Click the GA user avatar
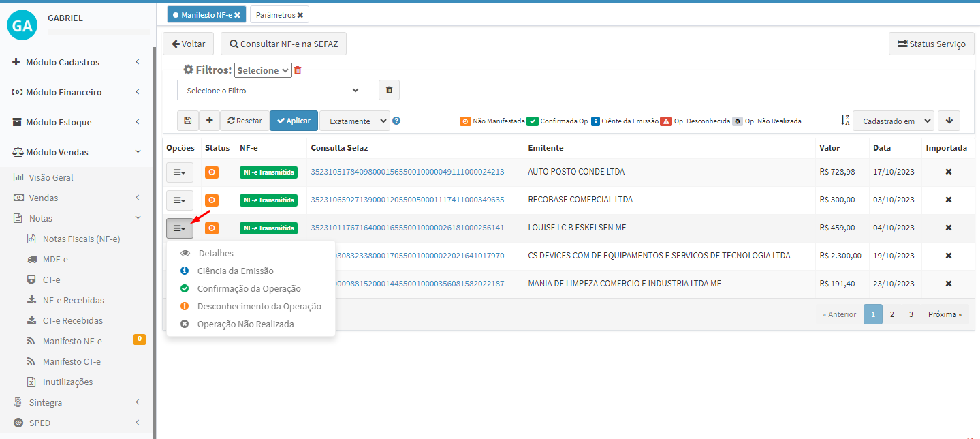This screenshot has width=980, height=439. coord(22,25)
